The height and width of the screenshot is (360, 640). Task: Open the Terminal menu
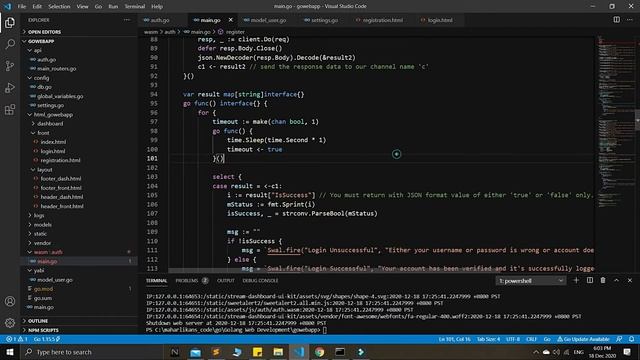pyautogui.click(x=135, y=7)
